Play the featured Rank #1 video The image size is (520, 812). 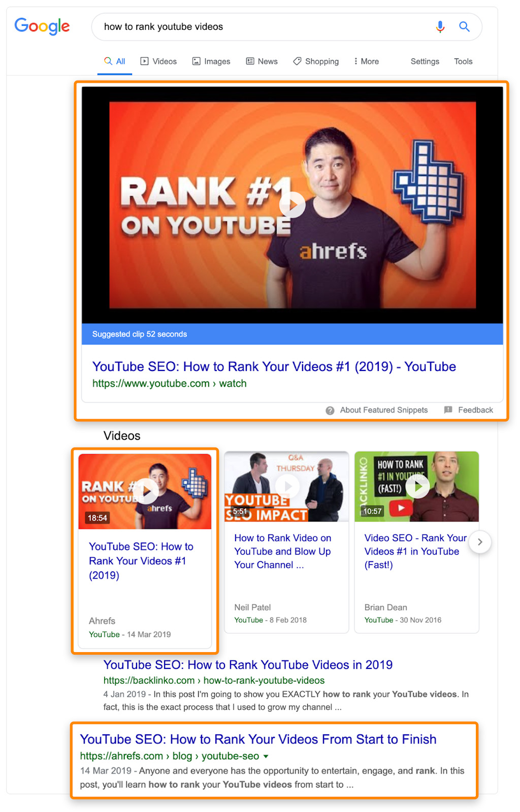pos(292,205)
